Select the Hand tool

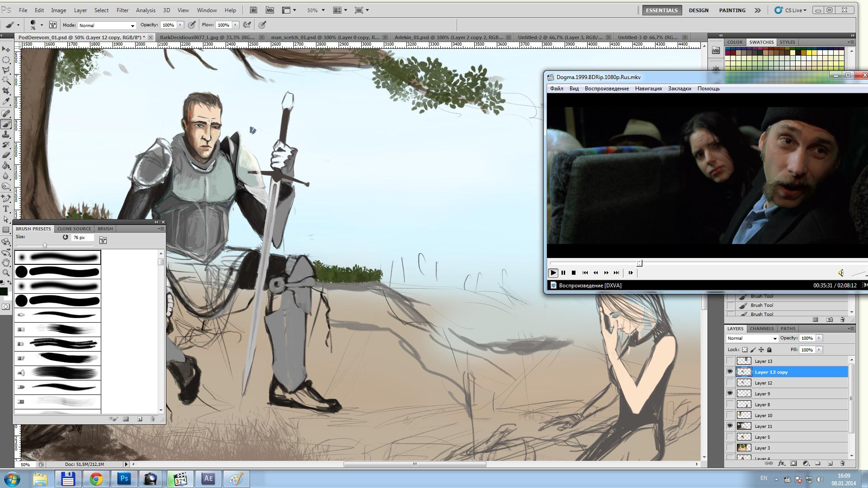(x=6, y=263)
